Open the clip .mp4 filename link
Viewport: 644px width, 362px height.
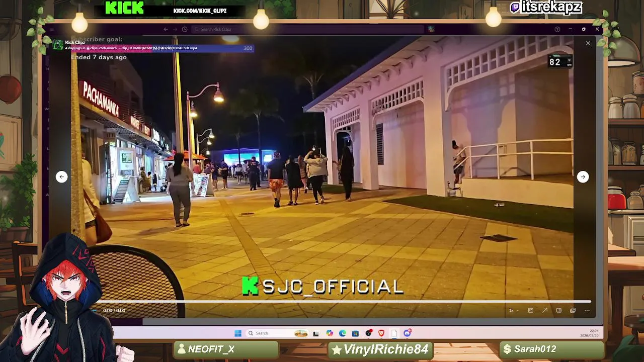tap(160, 48)
